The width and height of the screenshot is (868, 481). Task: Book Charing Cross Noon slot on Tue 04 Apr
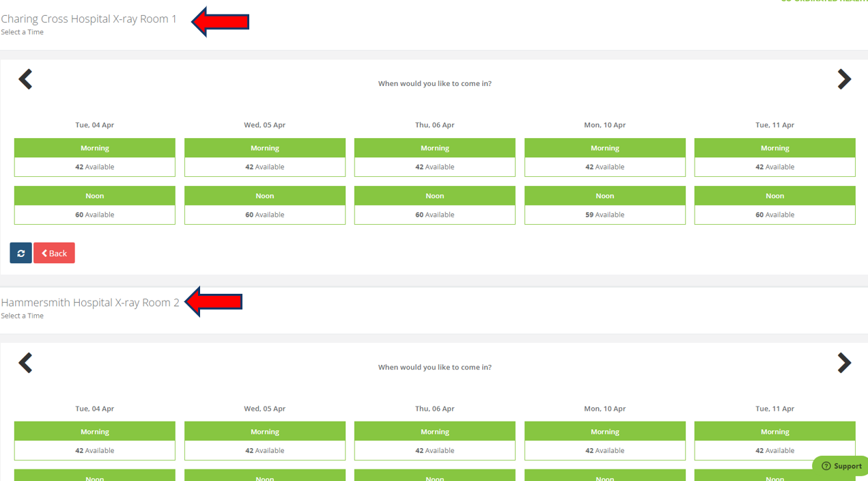click(95, 205)
